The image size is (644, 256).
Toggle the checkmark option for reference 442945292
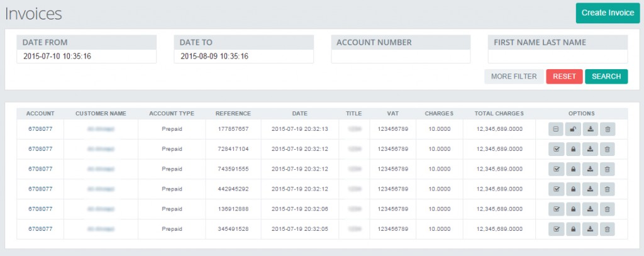(x=556, y=189)
